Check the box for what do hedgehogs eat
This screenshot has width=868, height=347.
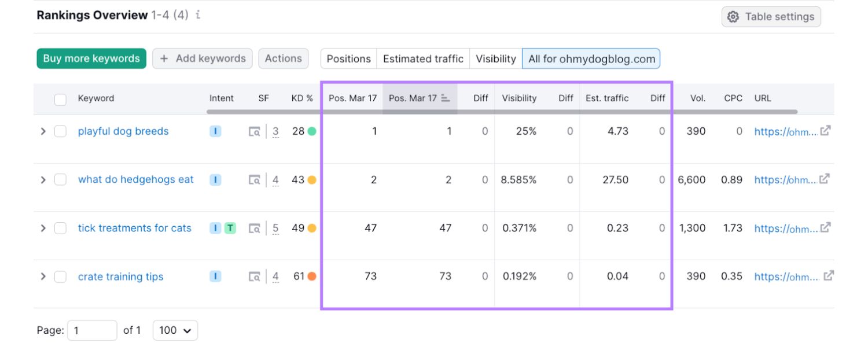(x=60, y=180)
